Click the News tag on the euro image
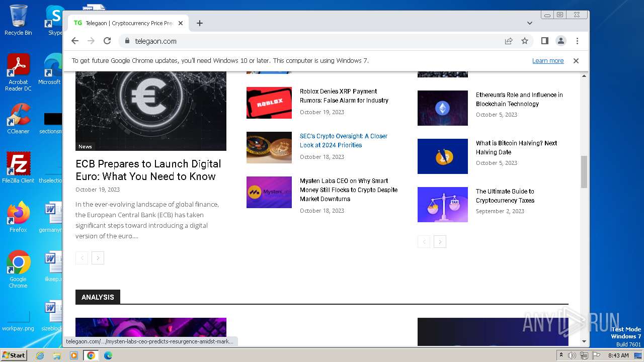 coord(85,146)
